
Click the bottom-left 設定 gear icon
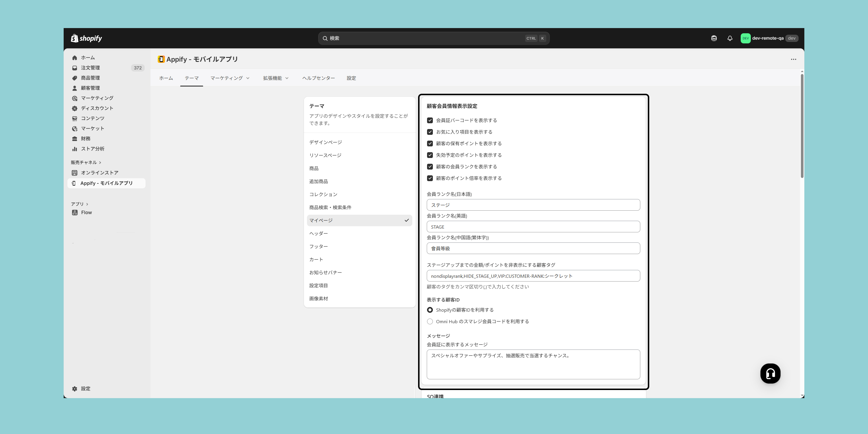click(x=75, y=389)
